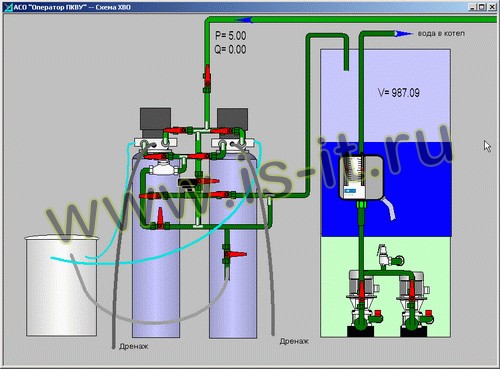Click the pressure reading P= 5.00
500x369 pixels.
click(231, 35)
